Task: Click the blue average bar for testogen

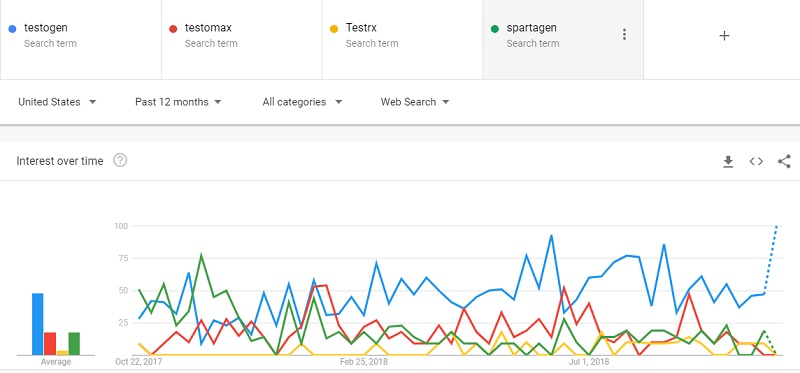Action: 38,324
